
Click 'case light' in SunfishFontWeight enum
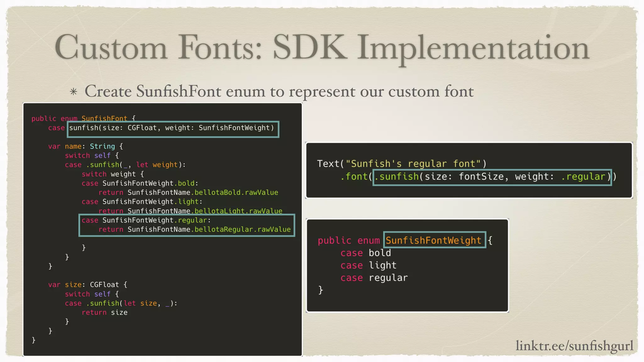368,266
